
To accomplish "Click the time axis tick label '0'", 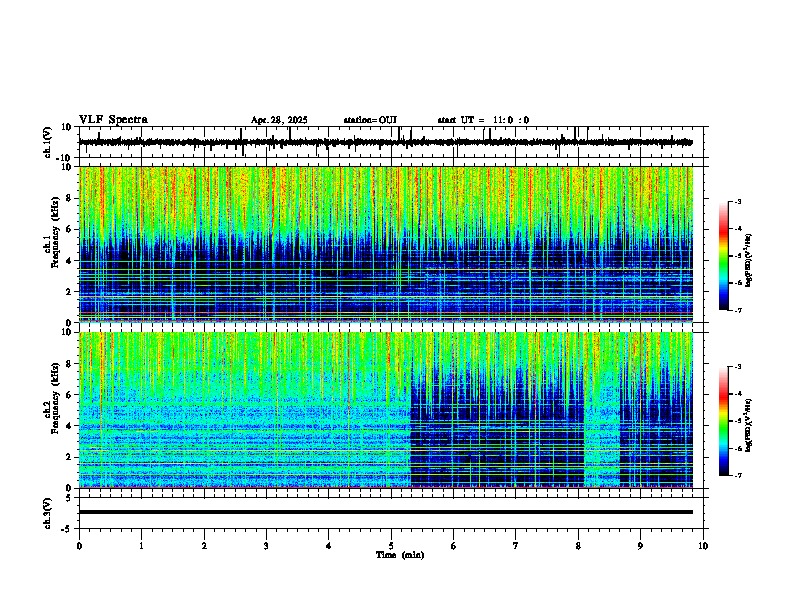I will [79, 546].
